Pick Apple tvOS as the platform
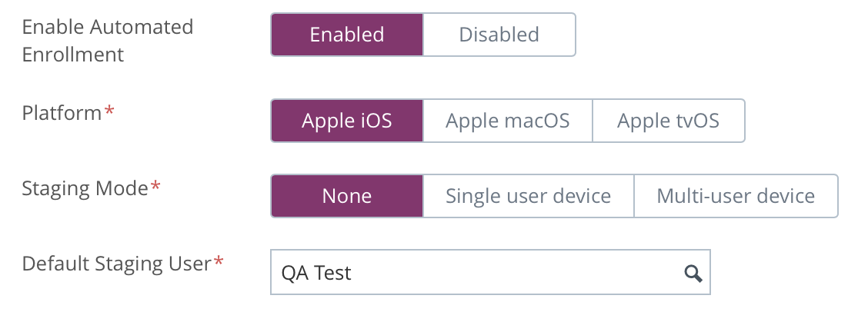This screenshot has height=312, width=868. 668,121
